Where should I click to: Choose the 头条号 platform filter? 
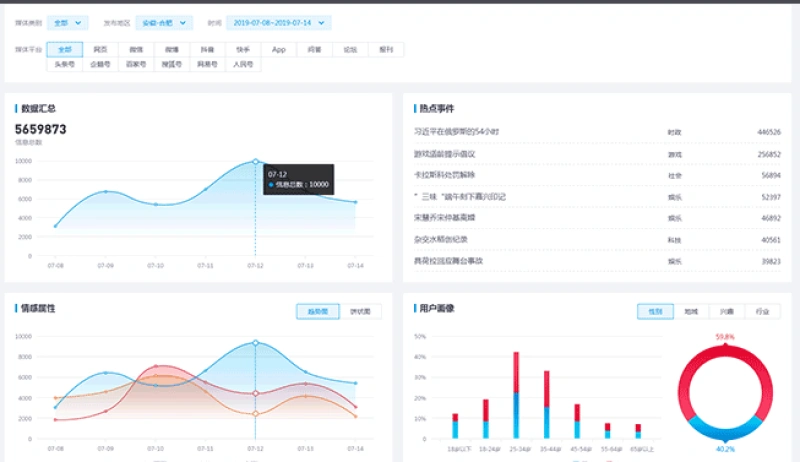65,64
